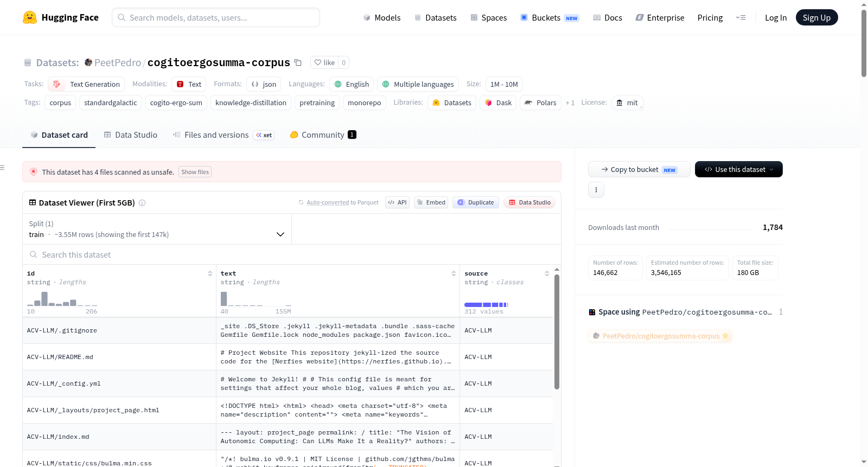Go to Spaces
This screenshot has height=467, width=868.
pyautogui.click(x=488, y=17)
